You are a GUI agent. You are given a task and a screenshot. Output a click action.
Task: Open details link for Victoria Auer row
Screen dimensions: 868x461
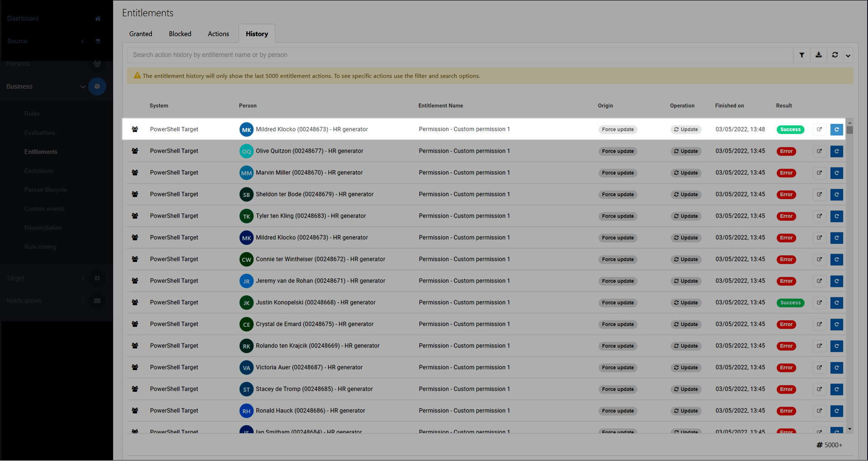coord(819,368)
